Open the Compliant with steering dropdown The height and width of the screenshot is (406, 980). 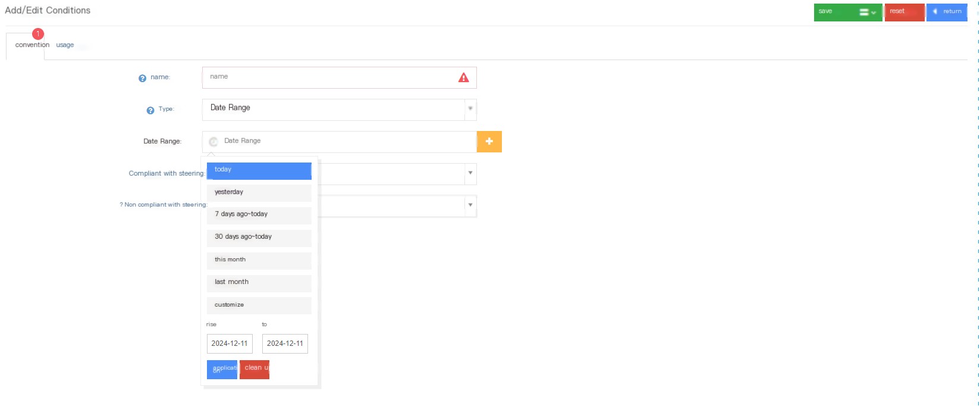[x=470, y=173]
